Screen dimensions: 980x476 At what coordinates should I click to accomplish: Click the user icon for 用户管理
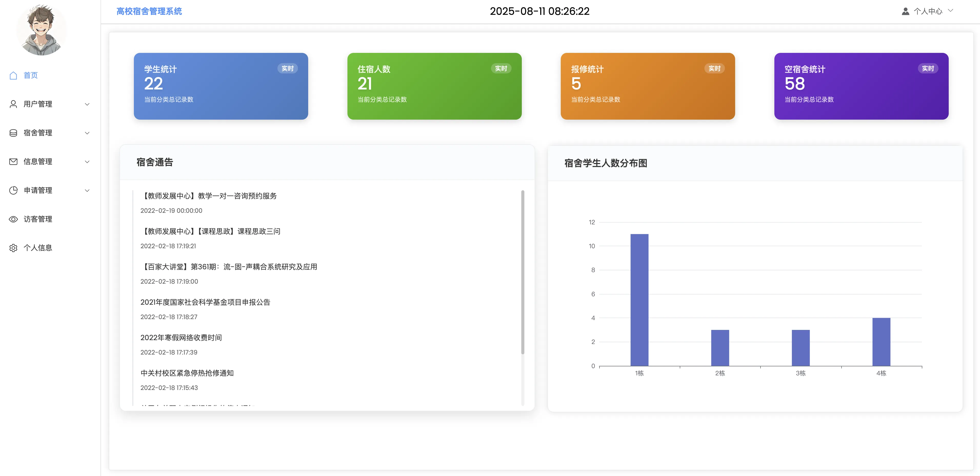(13, 104)
